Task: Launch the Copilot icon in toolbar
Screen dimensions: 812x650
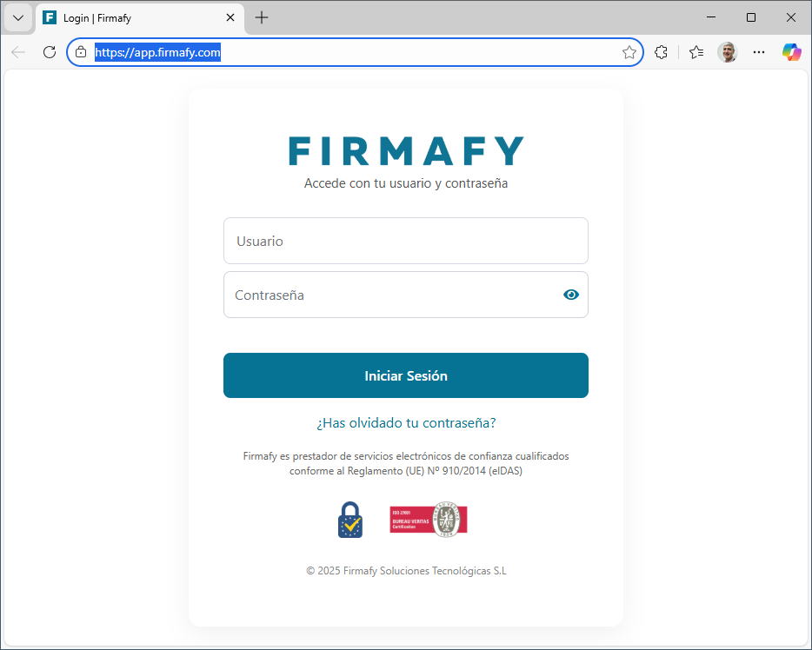Action: pos(791,52)
